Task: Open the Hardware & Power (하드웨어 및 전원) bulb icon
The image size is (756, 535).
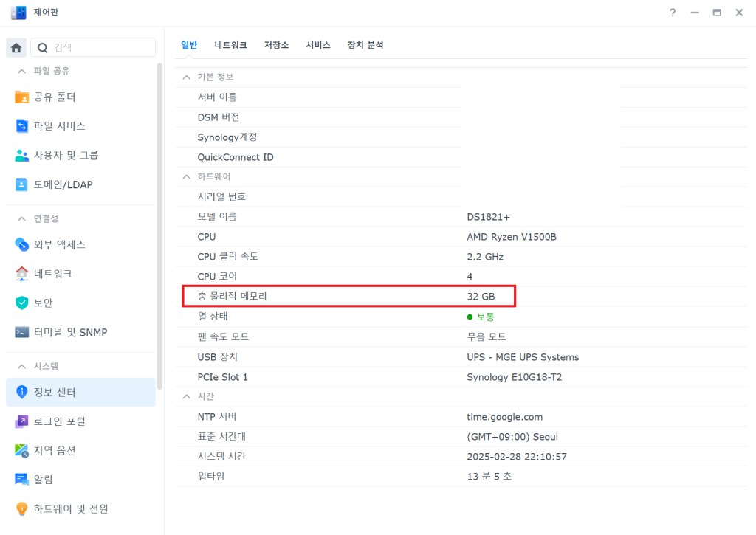Action: [21, 509]
